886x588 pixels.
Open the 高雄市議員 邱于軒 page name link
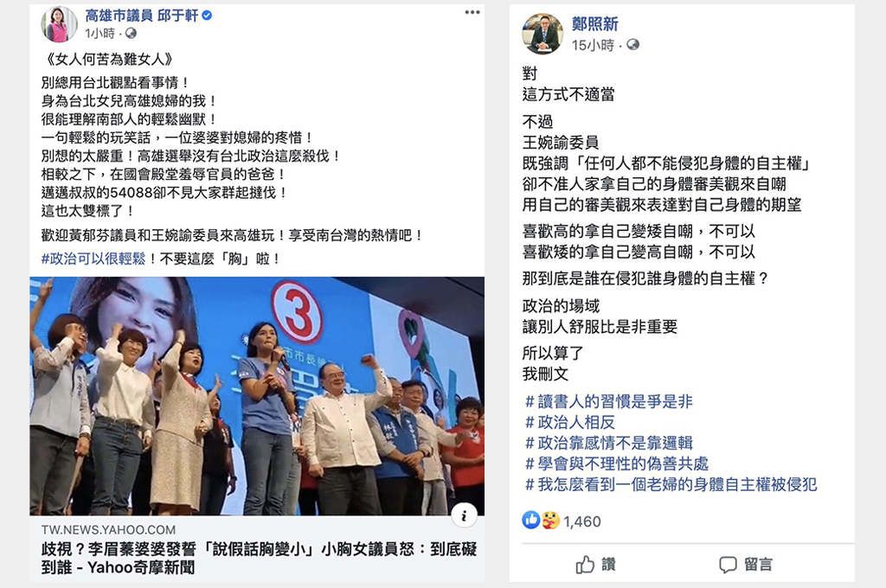[142, 16]
